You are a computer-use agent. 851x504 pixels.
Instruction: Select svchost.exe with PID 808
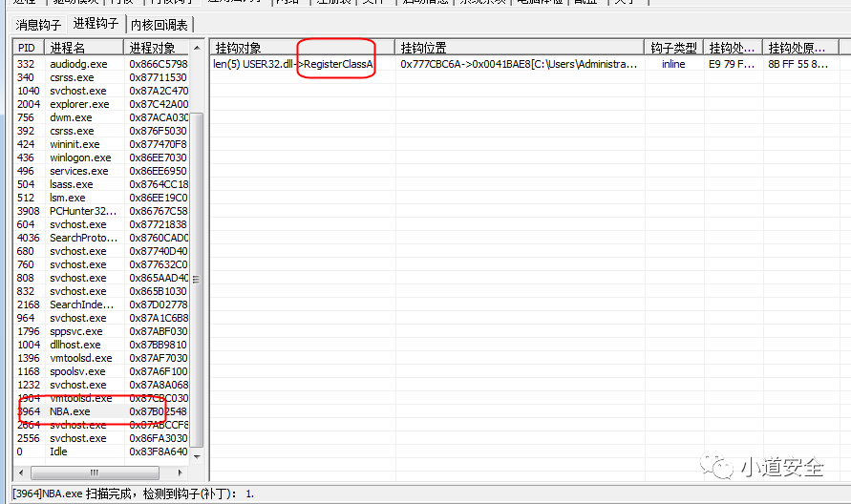click(x=101, y=278)
